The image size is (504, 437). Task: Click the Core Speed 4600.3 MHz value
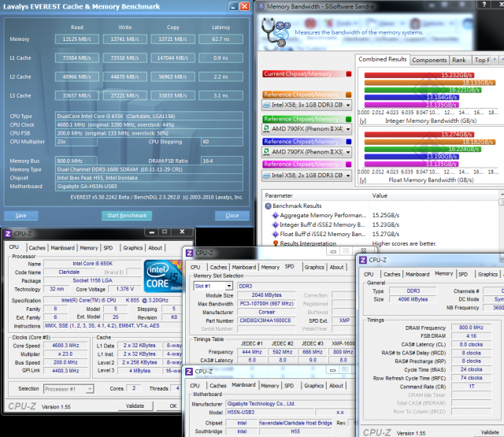click(x=65, y=346)
